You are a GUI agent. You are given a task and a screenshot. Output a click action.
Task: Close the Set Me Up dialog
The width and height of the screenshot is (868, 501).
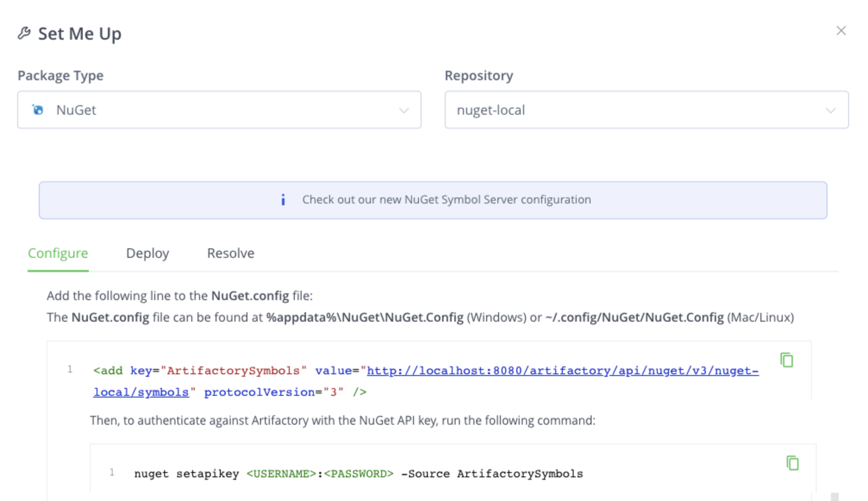pos(841,31)
